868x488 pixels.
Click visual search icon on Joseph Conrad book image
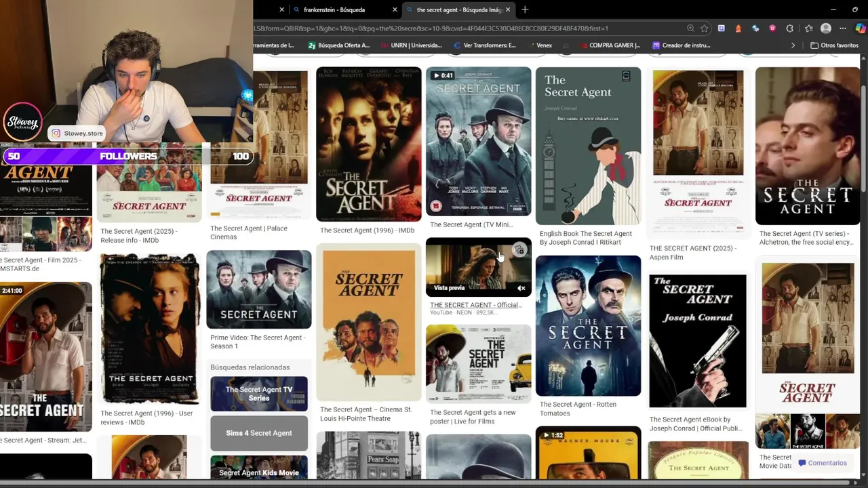(x=626, y=76)
